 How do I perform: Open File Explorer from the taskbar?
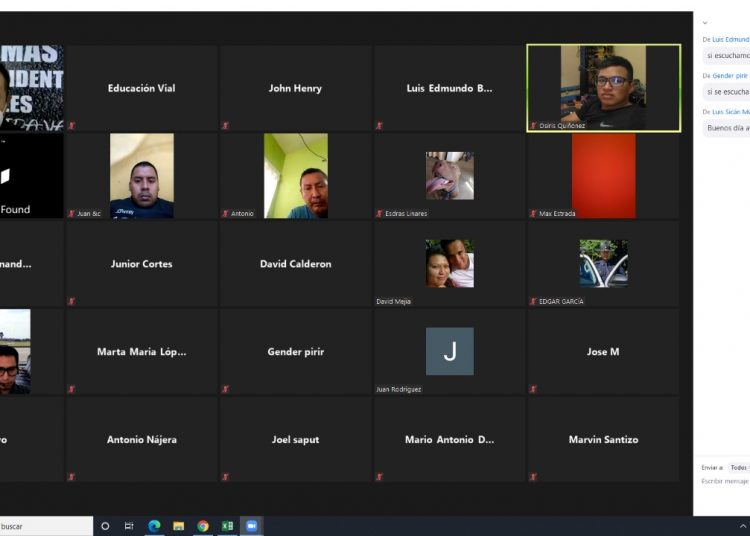click(x=178, y=526)
